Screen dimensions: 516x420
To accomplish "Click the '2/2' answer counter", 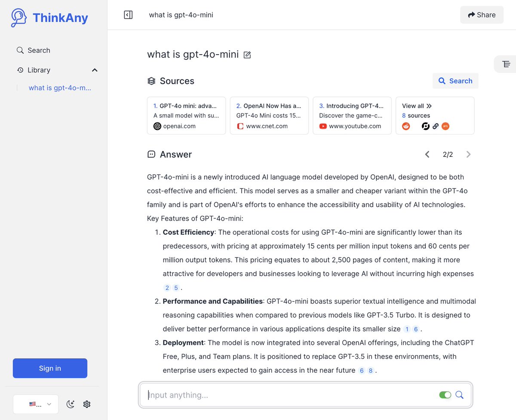I will tap(448, 154).
